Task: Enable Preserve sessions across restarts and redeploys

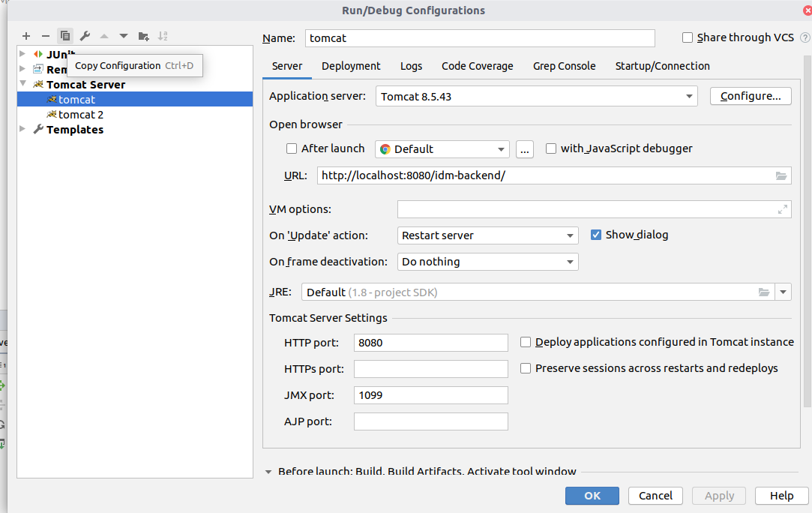Action: pos(526,368)
